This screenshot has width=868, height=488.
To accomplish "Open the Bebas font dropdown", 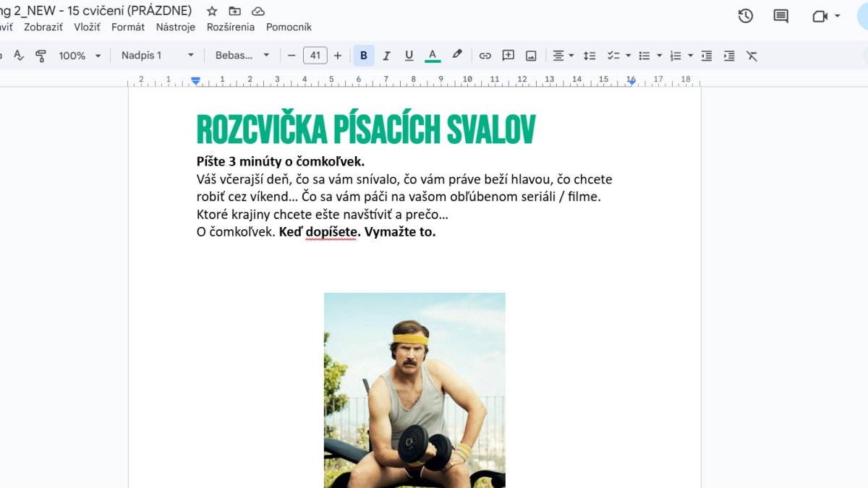I will click(242, 56).
